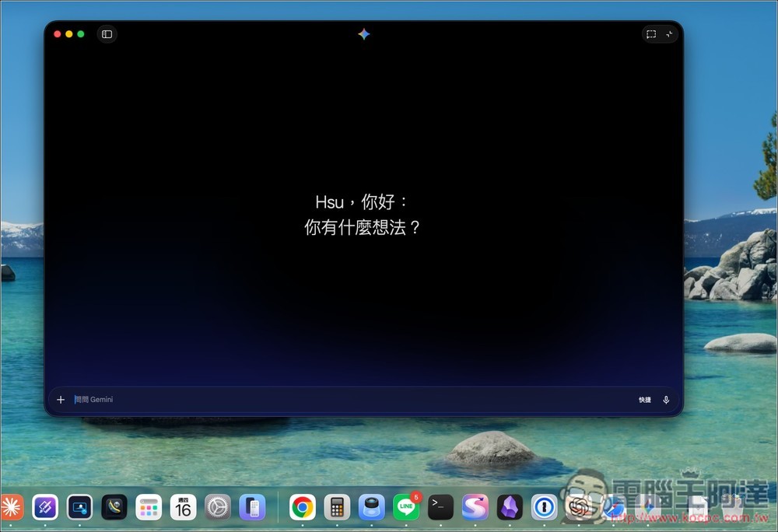
Task: Launch Calculator from the Dock
Action: 336,506
